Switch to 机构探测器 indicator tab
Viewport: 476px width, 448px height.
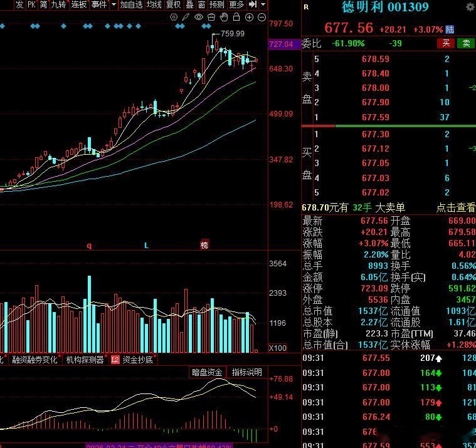pos(85,360)
